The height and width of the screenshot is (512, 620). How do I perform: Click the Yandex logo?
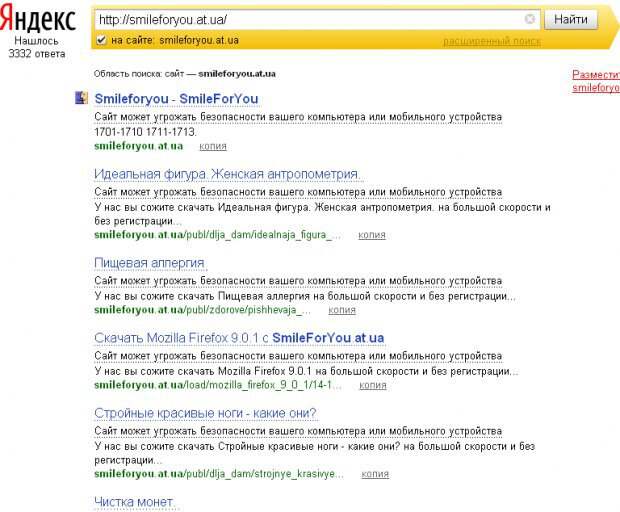click(39, 20)
